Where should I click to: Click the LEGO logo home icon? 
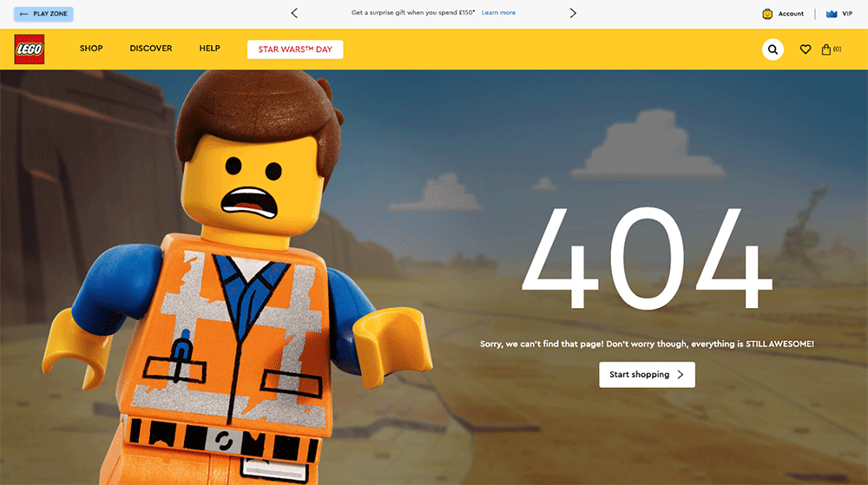[x=29, y=49]
